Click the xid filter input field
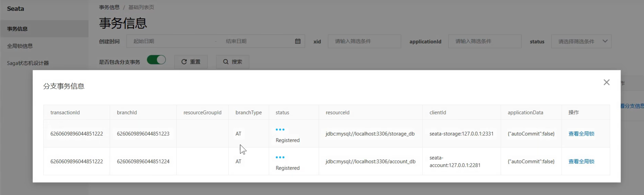 [x=364, y=42]
